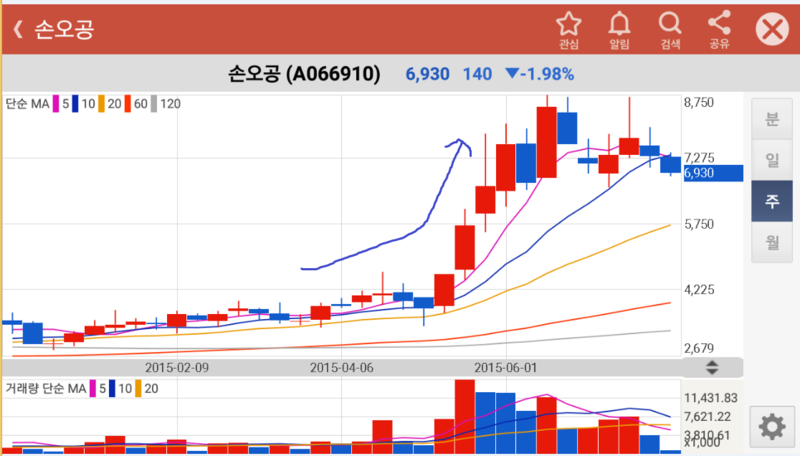Switch to 분 minute chart
The image size is (800, 456).
click(x=771, y=119)
